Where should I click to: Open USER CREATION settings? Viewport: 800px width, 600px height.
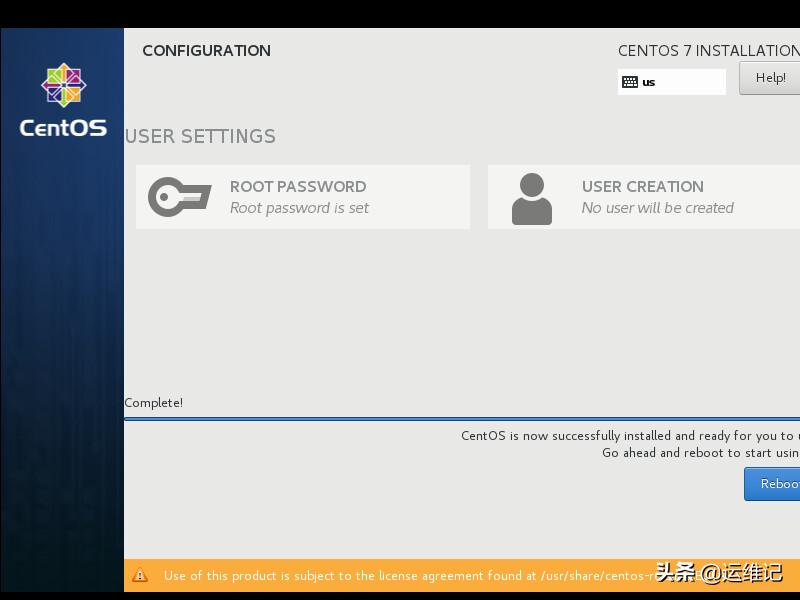(x=643, y=187)
